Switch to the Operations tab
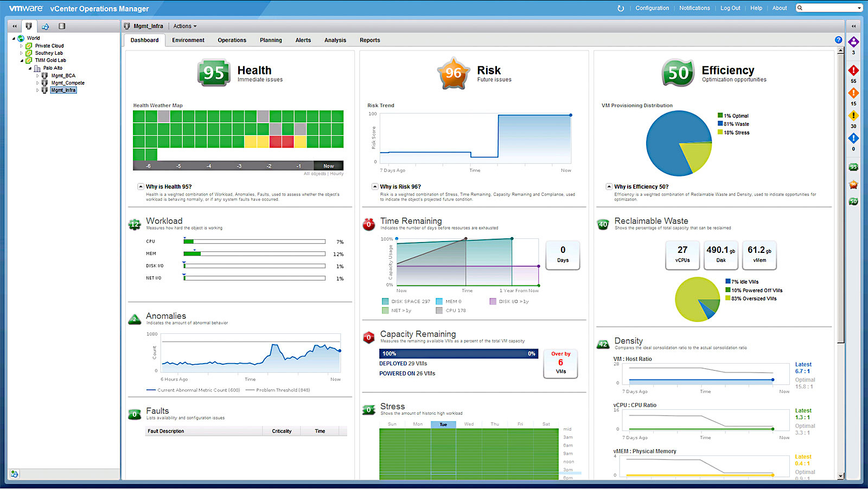868x489 pixels. point(232,40)
